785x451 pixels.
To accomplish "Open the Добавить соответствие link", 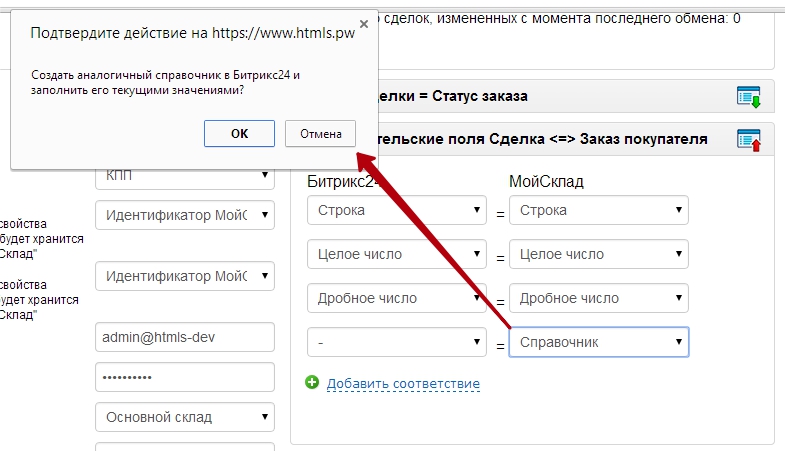I will point(403,384).
